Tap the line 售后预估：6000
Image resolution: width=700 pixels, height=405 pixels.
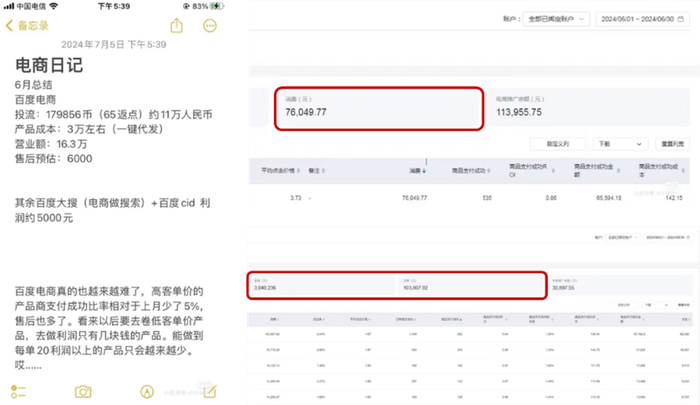point(54,159)
